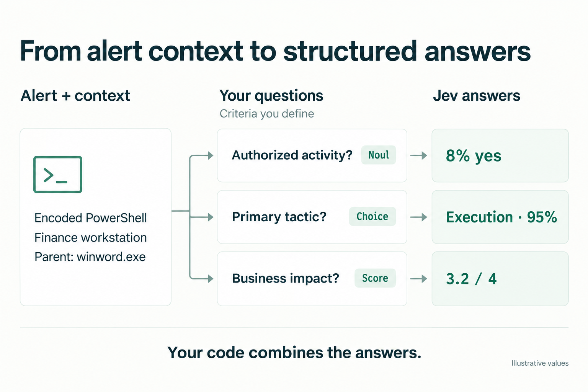The height and width of the screenshot is (392, 588).
Task: Click the Parent: winword.exe text
Action: [x=90, y=256]
